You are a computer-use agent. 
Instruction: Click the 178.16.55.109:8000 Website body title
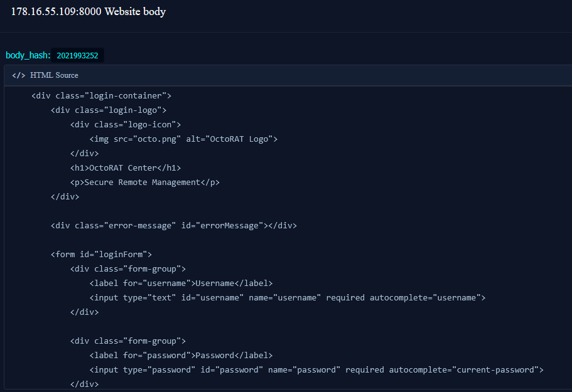88,11
